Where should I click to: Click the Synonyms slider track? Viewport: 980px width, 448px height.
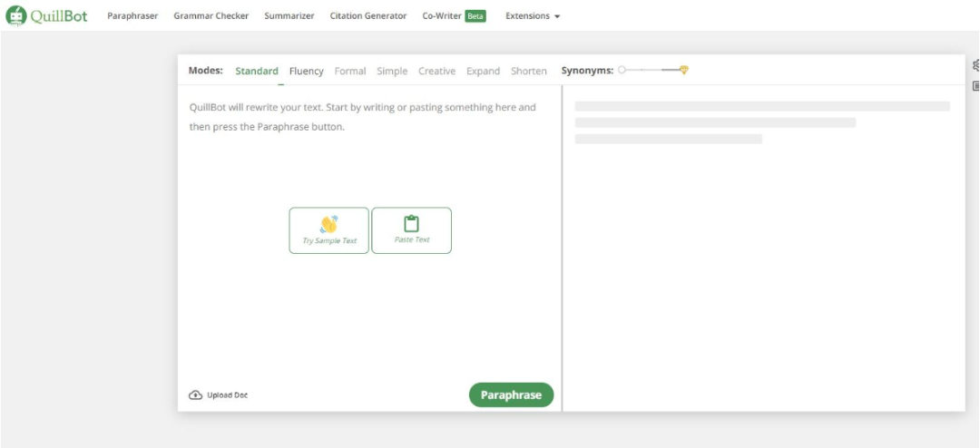pyautogui.click(x=652, y=71)
